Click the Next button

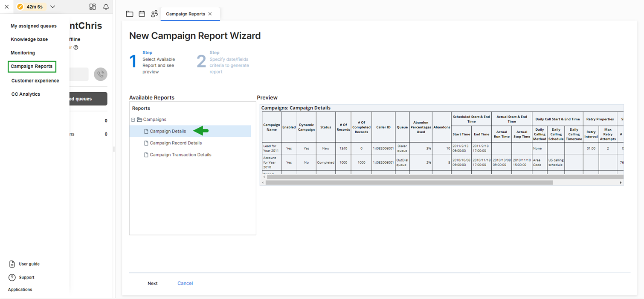tap(152, 283)
